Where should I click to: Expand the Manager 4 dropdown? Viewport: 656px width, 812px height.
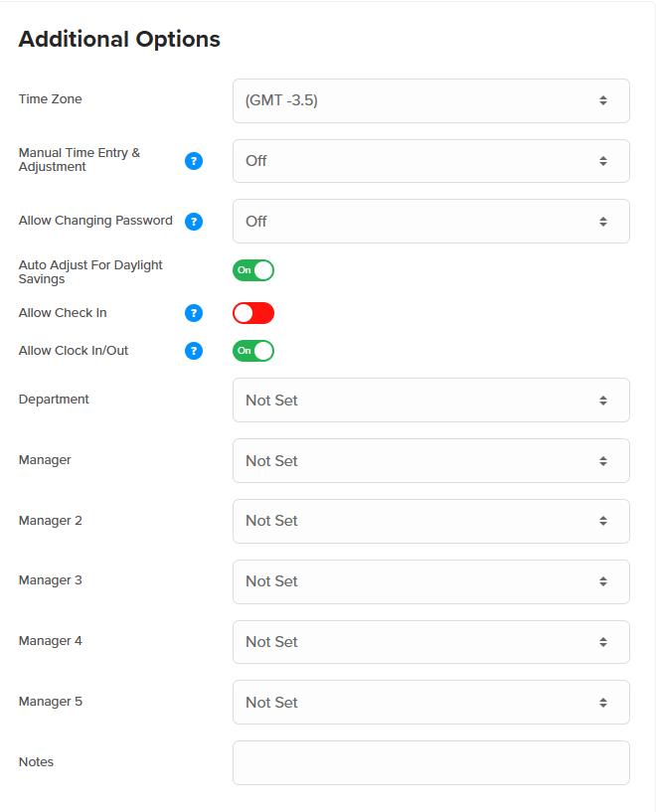click(x=430, y=642)
